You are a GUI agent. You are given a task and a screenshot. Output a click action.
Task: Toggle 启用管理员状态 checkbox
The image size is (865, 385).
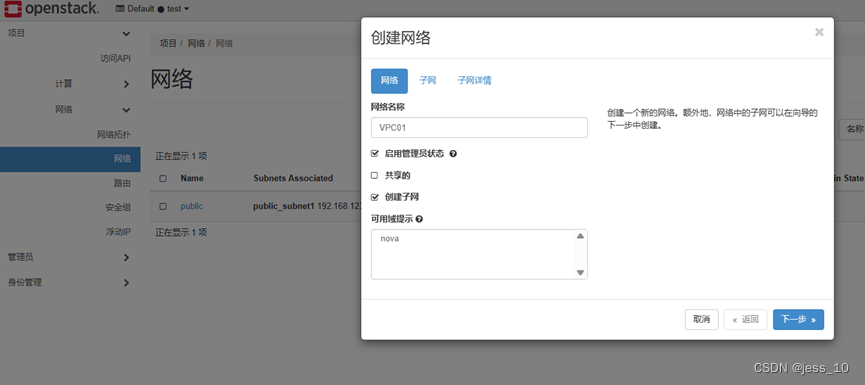click(375, 154)
